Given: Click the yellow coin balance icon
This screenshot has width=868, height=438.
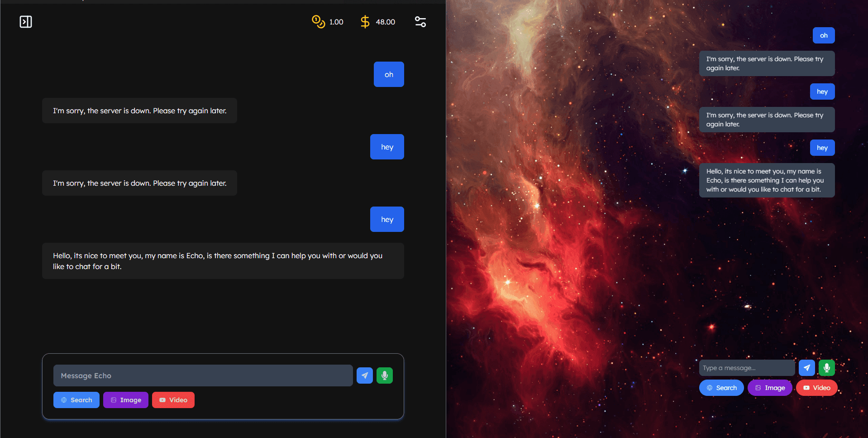Looking at the screenshot, I should click(x=318, y=21).
